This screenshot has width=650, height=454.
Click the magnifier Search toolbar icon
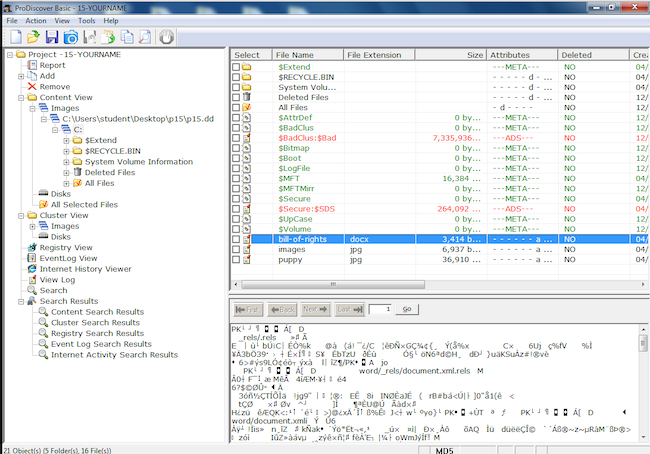[146, 37]
